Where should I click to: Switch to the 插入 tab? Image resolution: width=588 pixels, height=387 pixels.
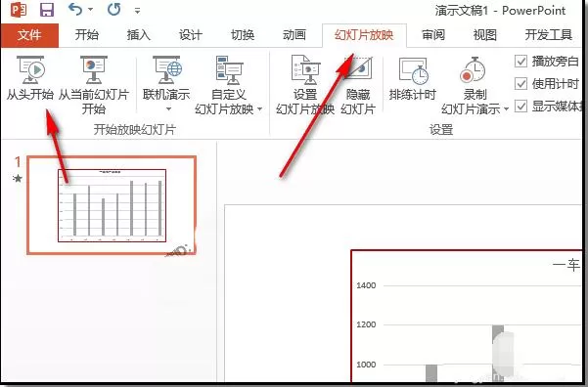pos(138,35)
